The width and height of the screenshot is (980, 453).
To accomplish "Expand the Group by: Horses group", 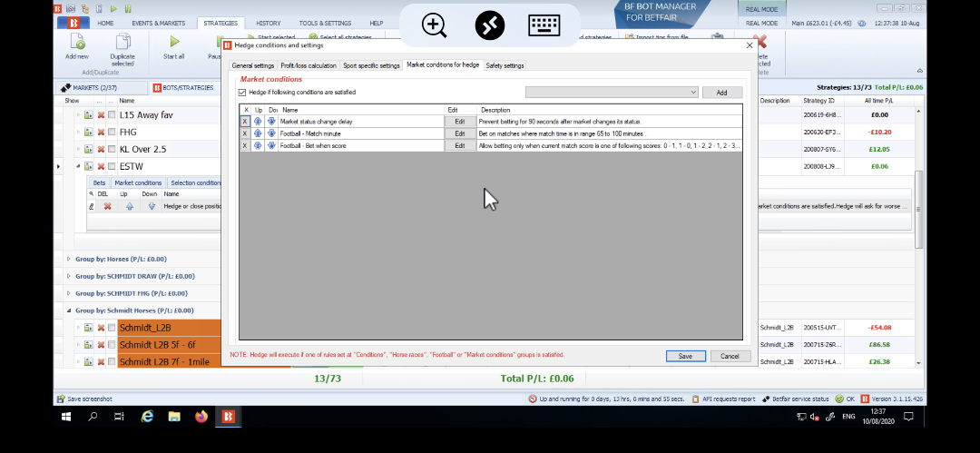I will (x=69, y=259).
